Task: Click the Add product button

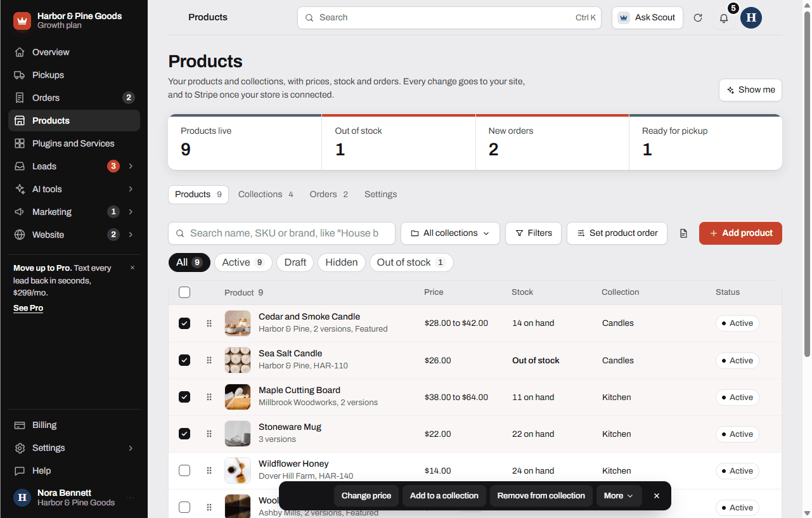Action: [740, 233]
